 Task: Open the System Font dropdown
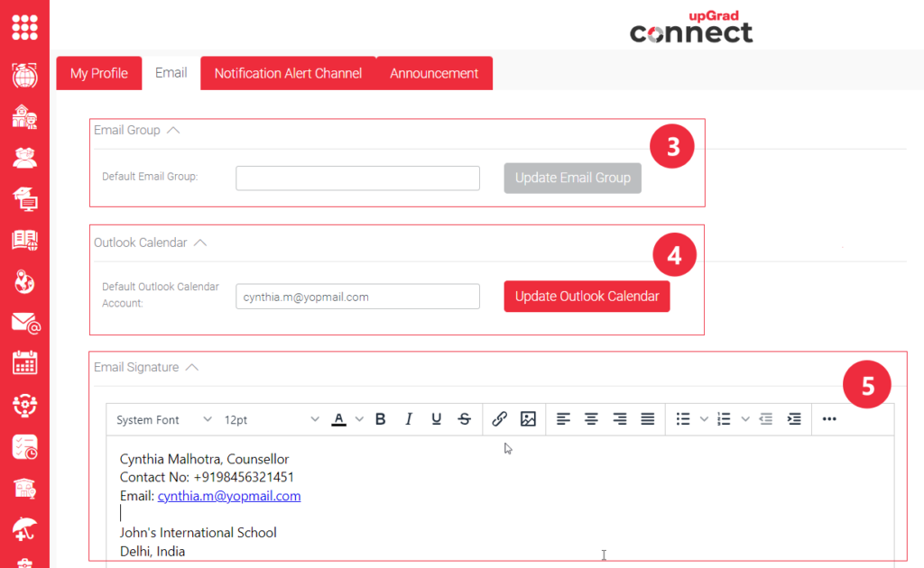[163, 420]
